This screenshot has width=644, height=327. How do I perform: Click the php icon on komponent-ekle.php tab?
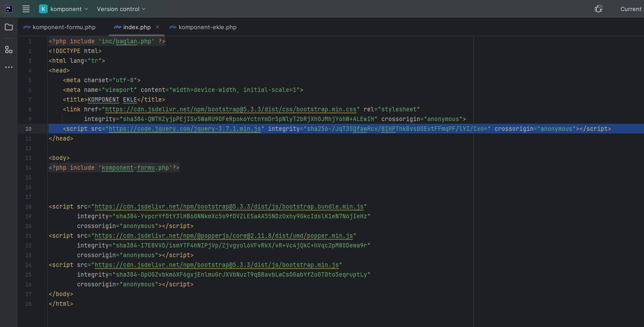[x=173, y=27]
